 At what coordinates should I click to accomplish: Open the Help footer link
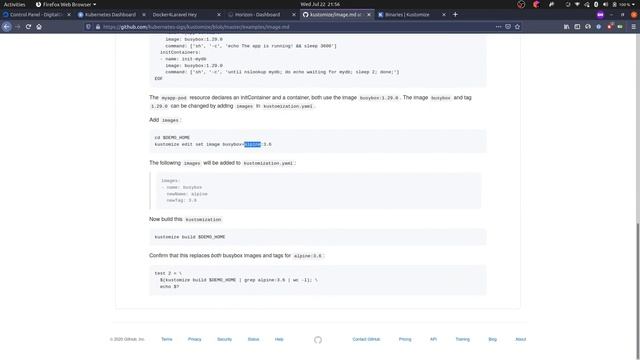coord(279,340)
